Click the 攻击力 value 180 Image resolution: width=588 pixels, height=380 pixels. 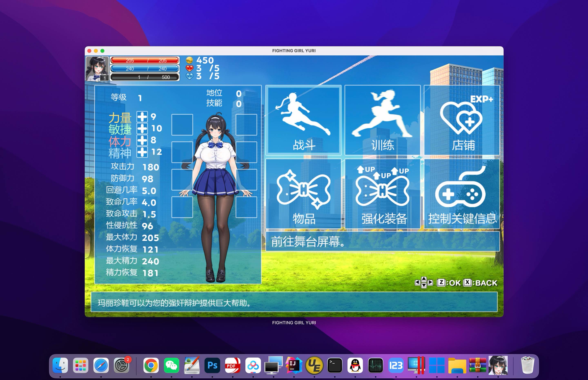(151, 167)
